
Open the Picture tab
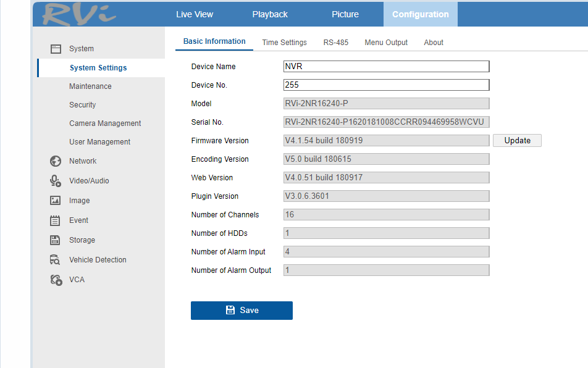click(345, 14)
